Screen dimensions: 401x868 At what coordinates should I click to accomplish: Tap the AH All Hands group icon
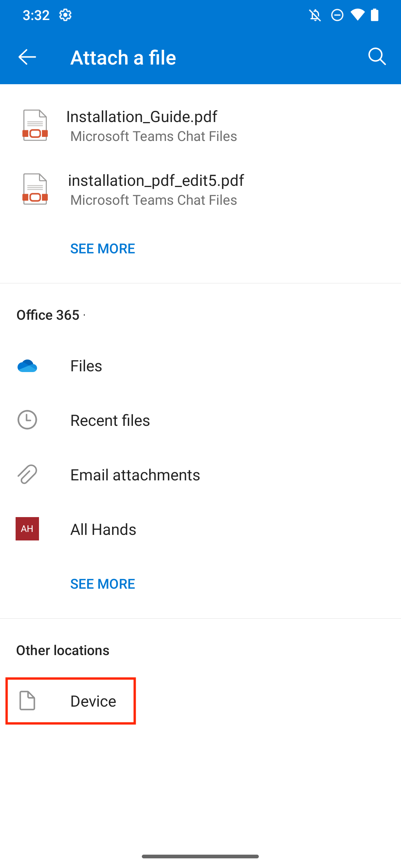(x=27, y=529)
